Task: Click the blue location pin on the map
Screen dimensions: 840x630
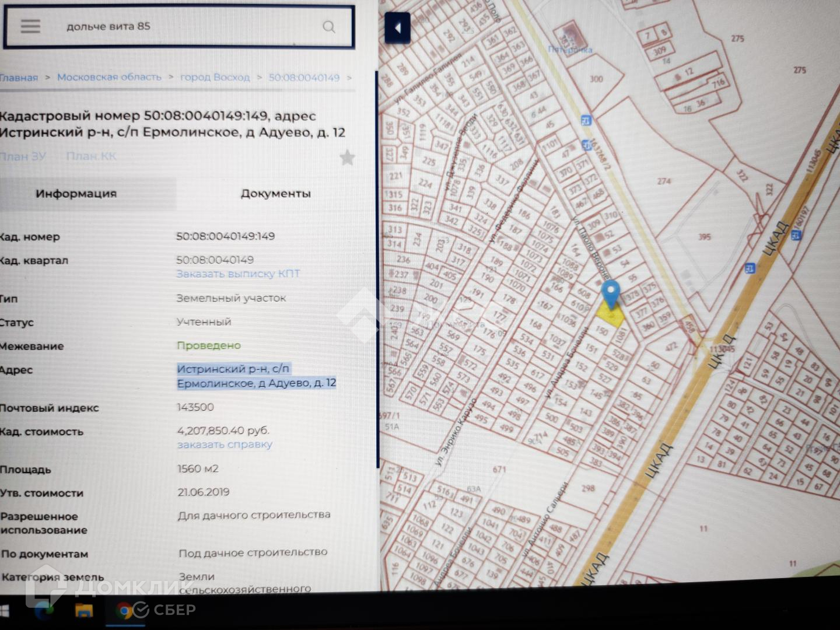Action: click(x=611, y=294)
